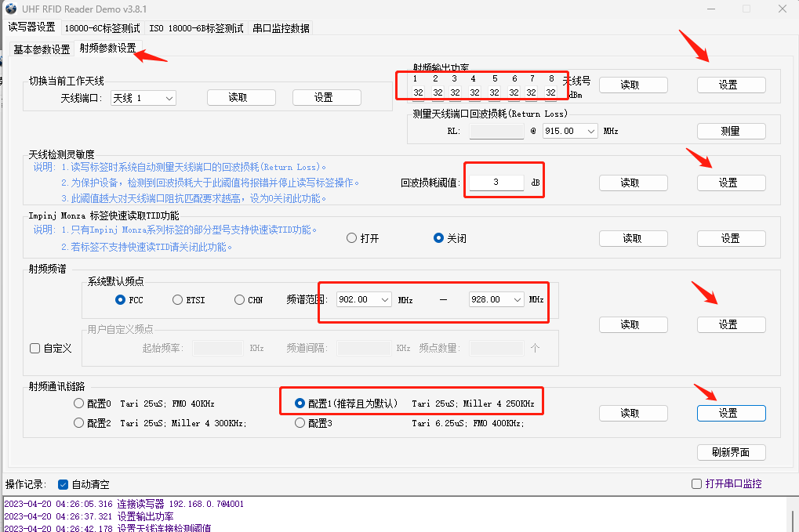799x532 pixels.
Task: Open the ISO 18000-6B标签测试 tab
Action: 196,28
